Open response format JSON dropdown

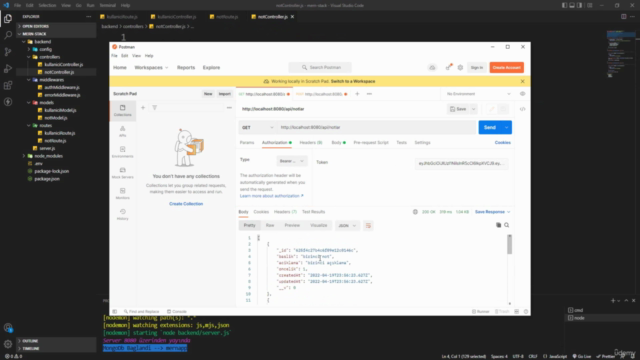tap(347, 226)
